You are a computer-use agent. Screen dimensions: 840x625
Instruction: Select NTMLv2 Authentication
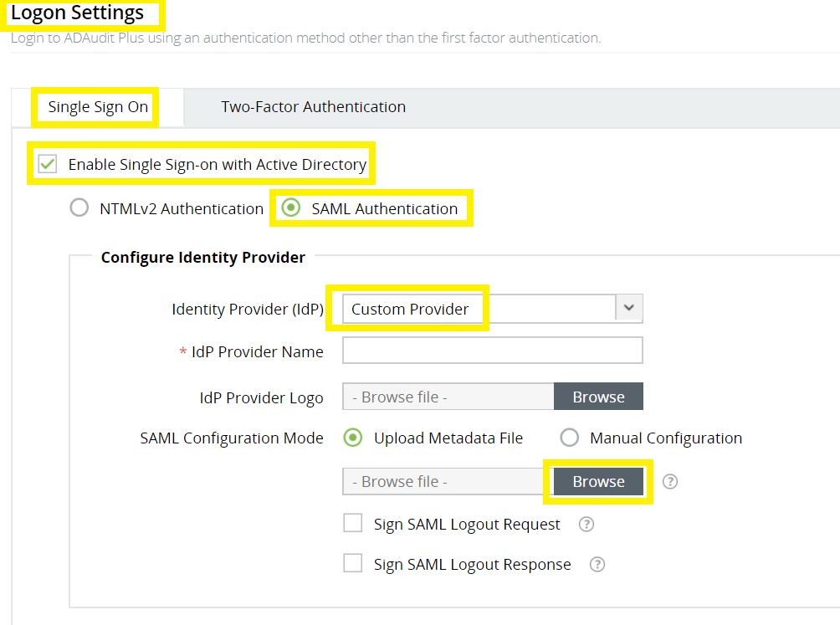(79, 207)
